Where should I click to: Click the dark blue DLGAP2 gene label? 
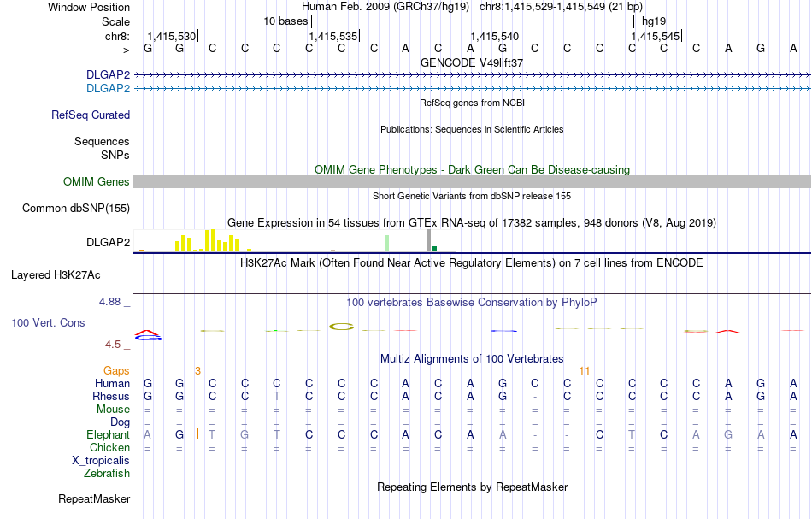click(x=108, y=75)
